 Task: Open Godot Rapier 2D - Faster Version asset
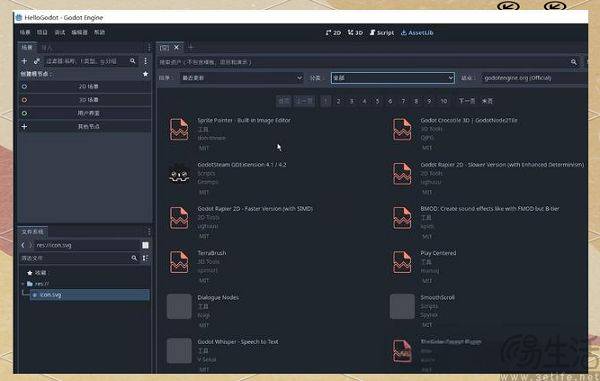pyautogui.click(x=255, y=209)
